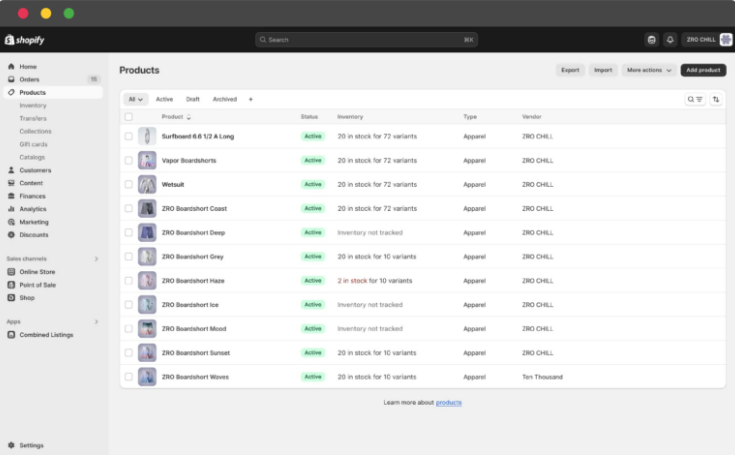Image resolution: width=735 pixels, height=455 pixels.
Task: Open the notifications bell
Action: pos(670,40)
